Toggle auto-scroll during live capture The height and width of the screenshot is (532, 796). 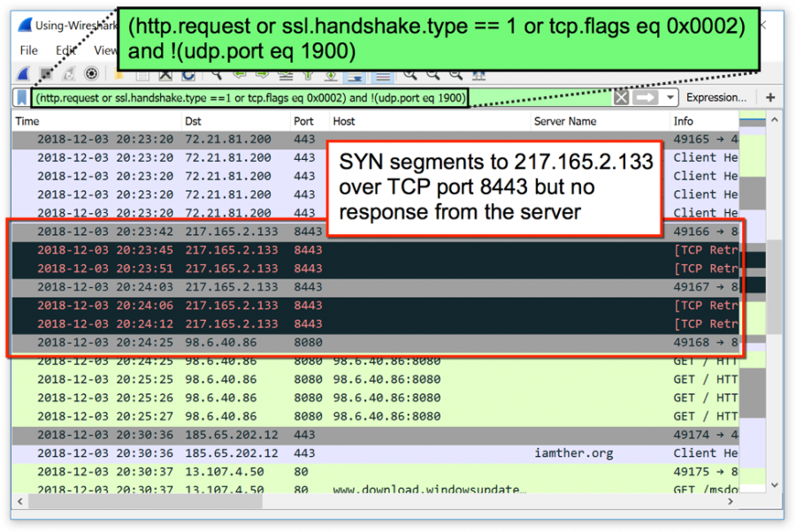pyautogui.click(x=356, y=76)
